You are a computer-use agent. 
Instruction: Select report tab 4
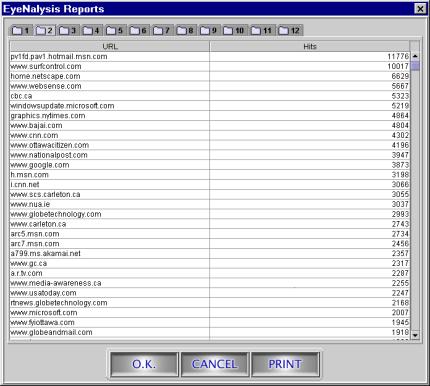click(x=91, y=31)
